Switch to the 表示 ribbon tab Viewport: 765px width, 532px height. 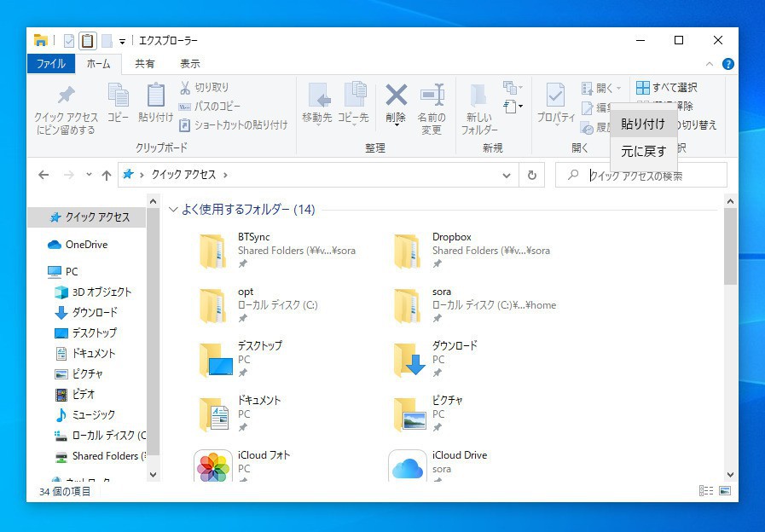point(190,64)
